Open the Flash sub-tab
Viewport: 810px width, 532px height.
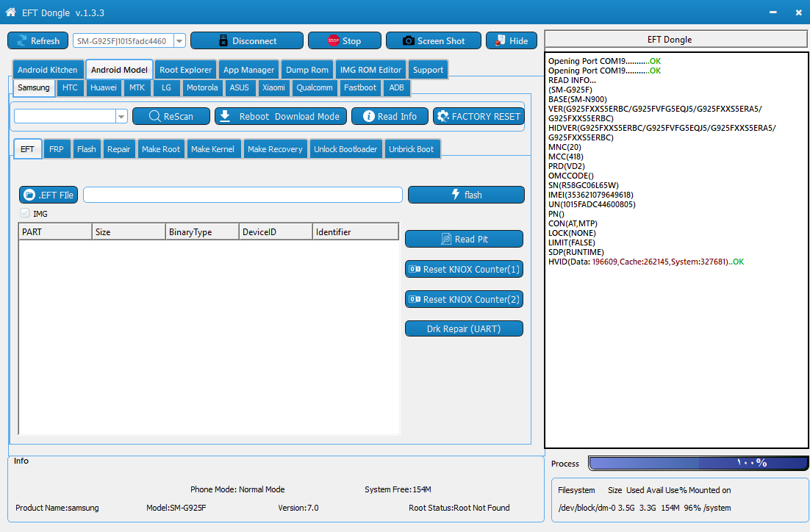pyautogui.click(x=87, y=149)
